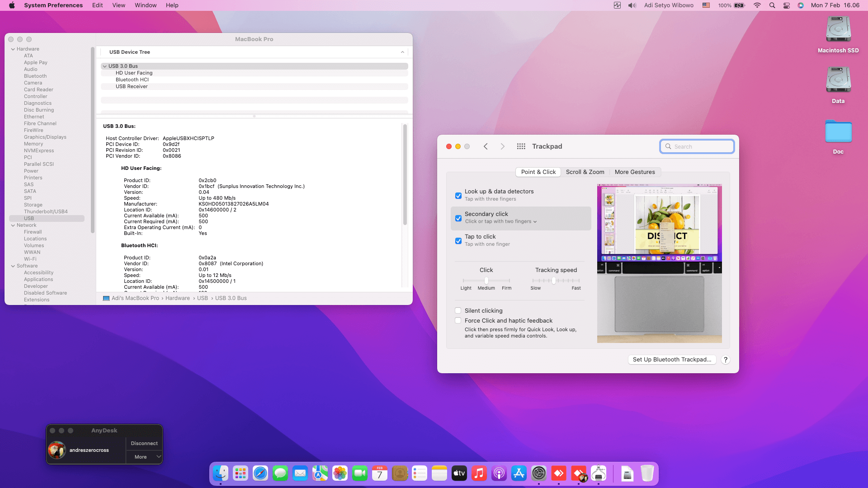Click Set Up Bluetooth Trackpad button
This screenshot has height=488, width=868.
[x=672, y=360]
